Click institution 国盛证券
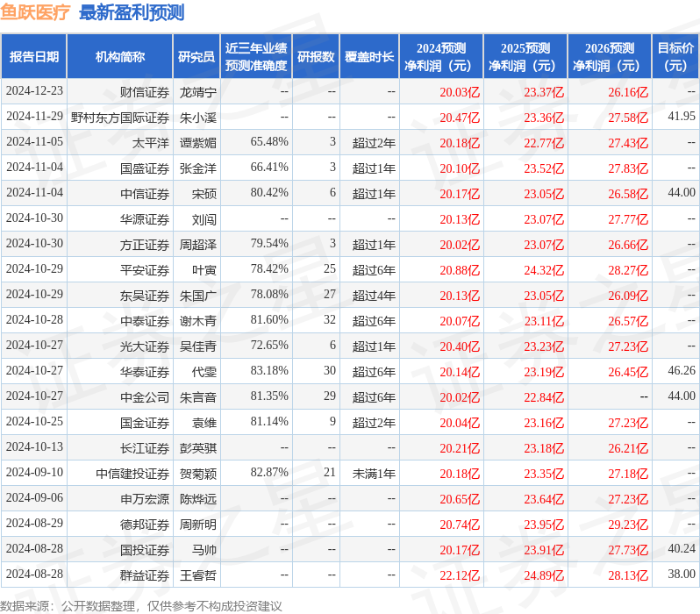Image resolution: width=700 pixels, height=614 pixels. tap(145, 168)
